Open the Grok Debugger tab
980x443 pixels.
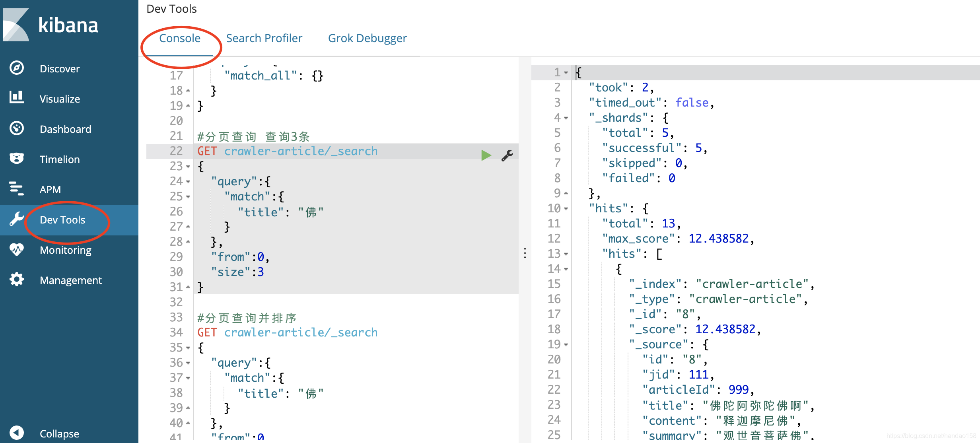367,38
